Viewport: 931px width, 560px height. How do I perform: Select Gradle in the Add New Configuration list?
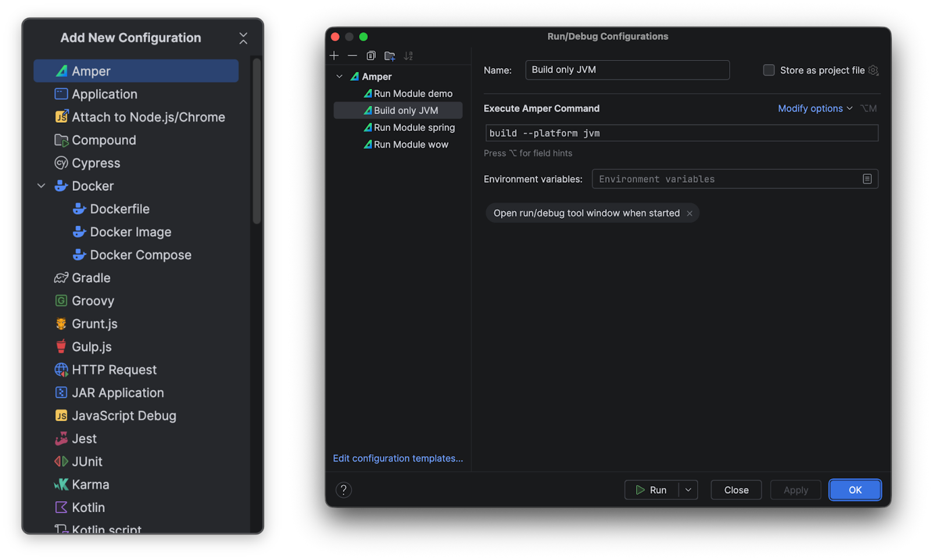[91, 278]
